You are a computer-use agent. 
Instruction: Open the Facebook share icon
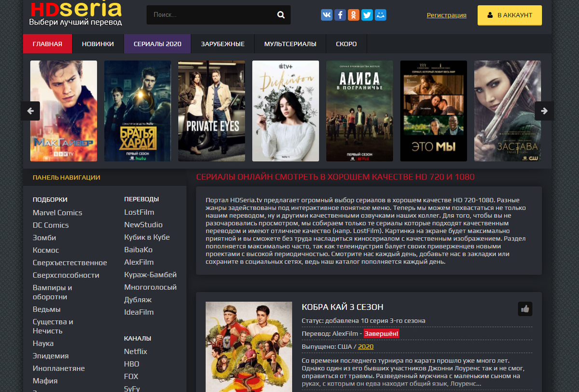coord(340,15)
